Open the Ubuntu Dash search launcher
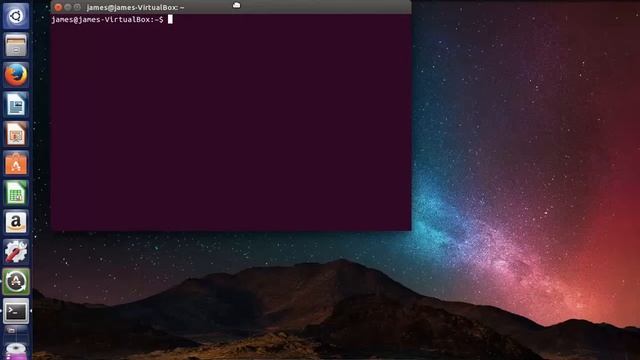This screenshot has height=360, width=640. click(x=16, y=16)
